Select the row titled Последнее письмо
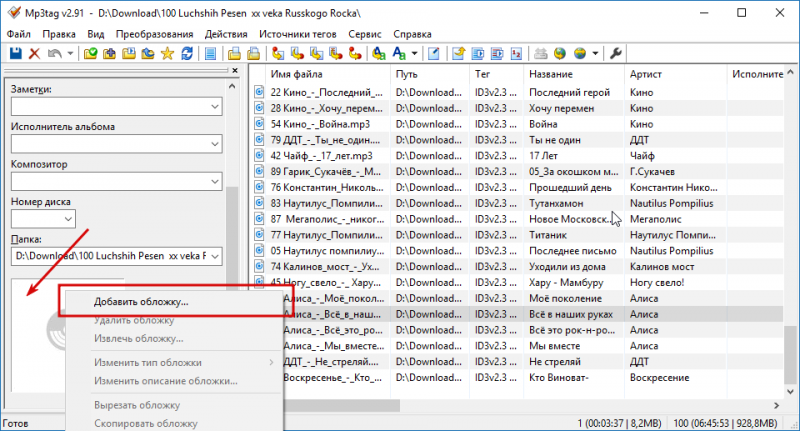Viewport: 800px width, 431px height. [x=572, y=250]
